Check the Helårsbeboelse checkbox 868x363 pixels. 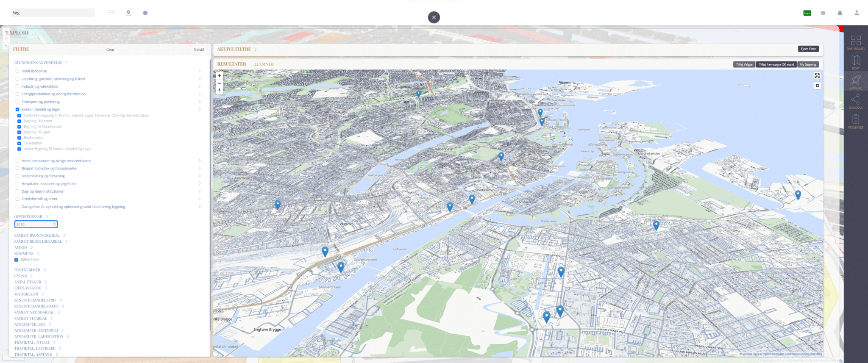pyautogui.click(x=17, y=71)
